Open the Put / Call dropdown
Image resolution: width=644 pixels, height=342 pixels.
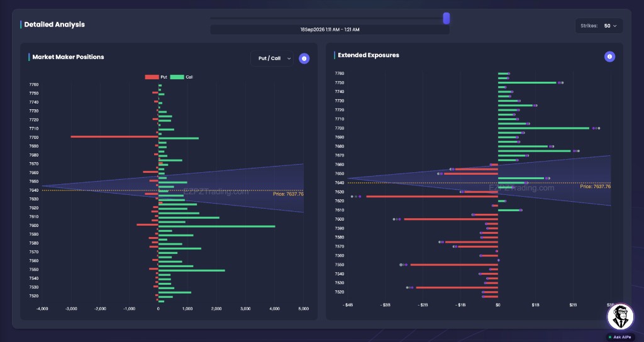click(272, 58)
